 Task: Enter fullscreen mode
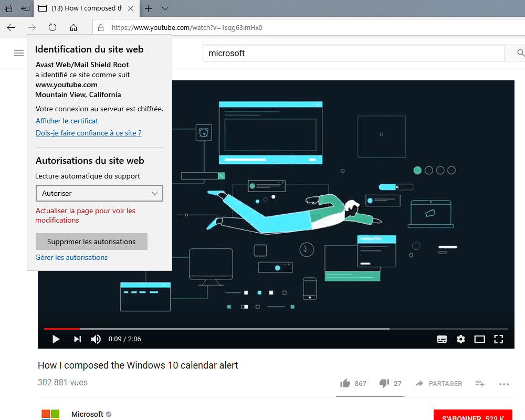pyautogui.click(x=499, y=339)
